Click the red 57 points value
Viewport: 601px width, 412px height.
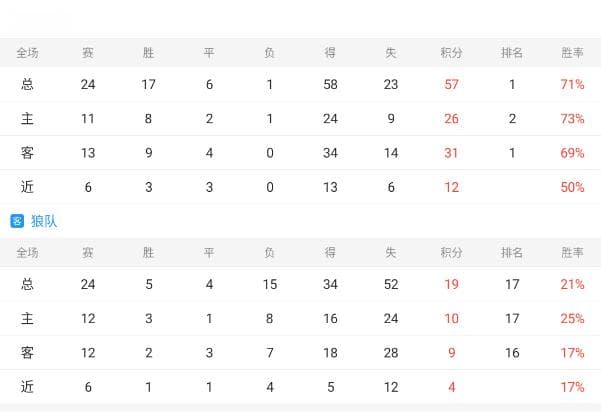[451, 84]
